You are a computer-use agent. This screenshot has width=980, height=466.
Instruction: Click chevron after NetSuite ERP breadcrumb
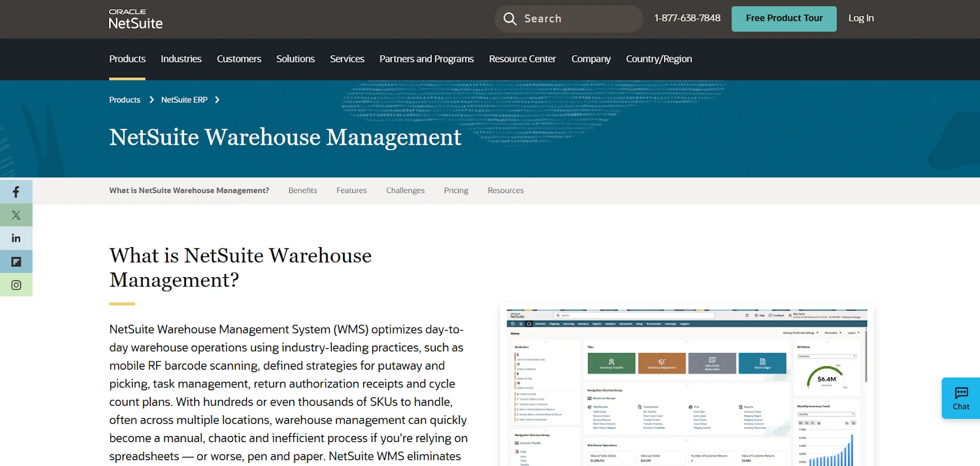coord(217,100)
